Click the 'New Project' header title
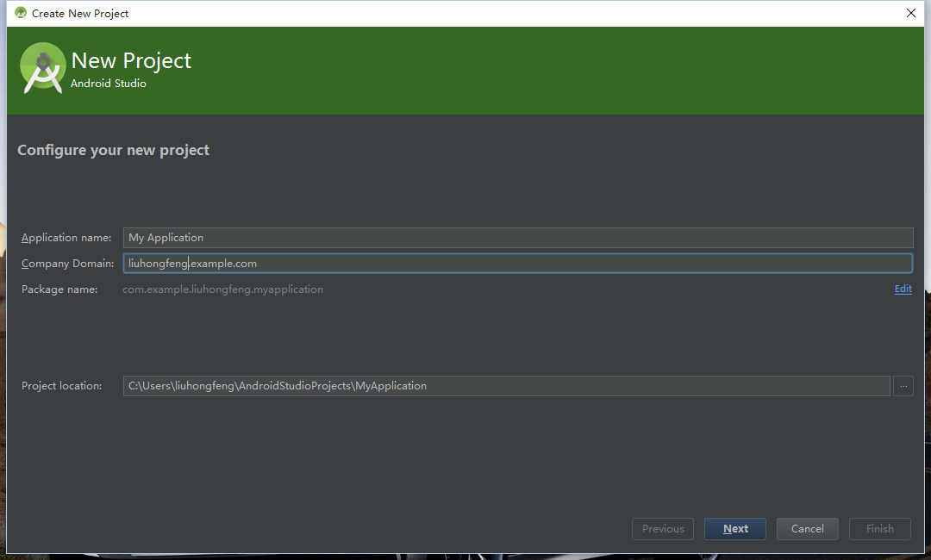The height and width of the screenshot is (560, 931). point(131,60)
